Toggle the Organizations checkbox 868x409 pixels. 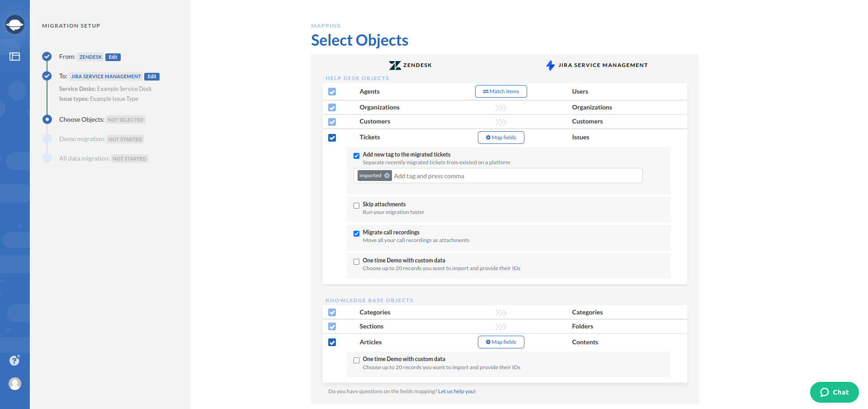(332, 108)
